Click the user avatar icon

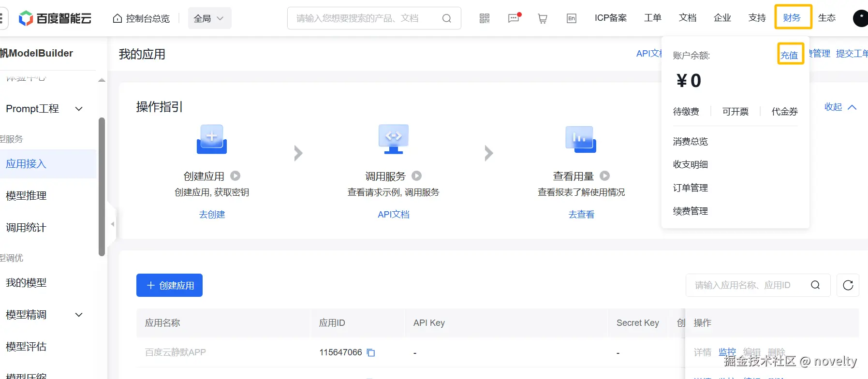coord(860,18)
